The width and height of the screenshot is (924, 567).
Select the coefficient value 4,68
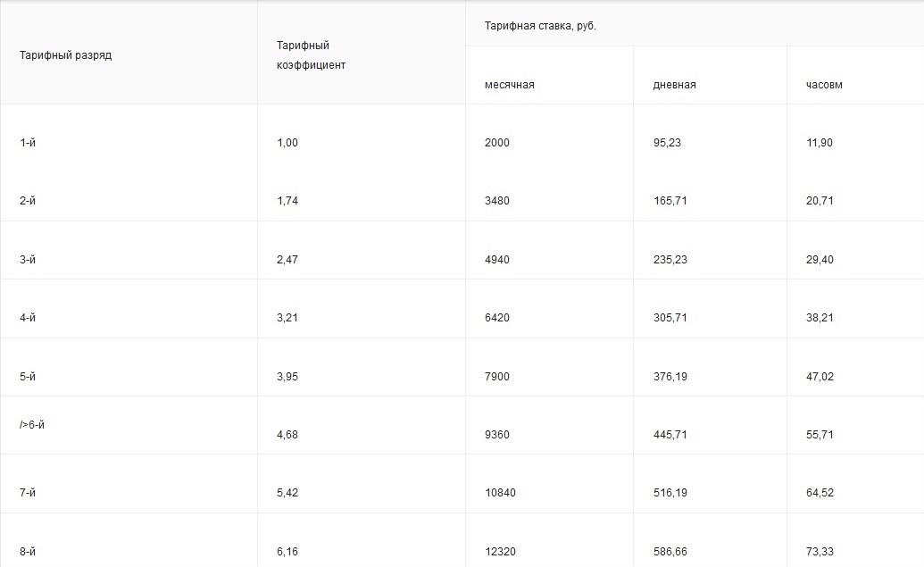287,435
